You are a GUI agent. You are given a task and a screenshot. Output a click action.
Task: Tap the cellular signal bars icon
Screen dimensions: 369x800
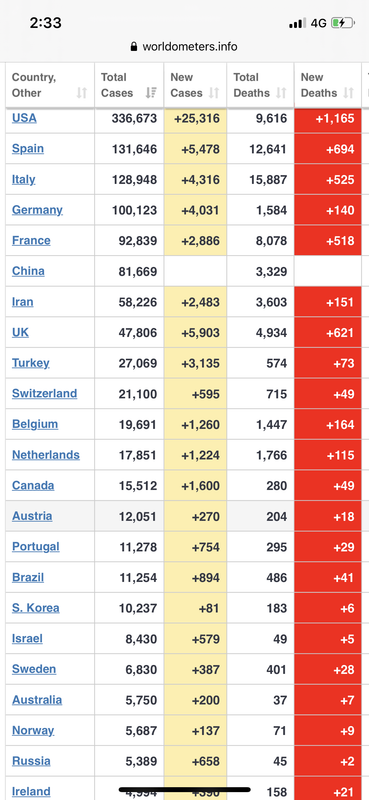pos(297,23)
